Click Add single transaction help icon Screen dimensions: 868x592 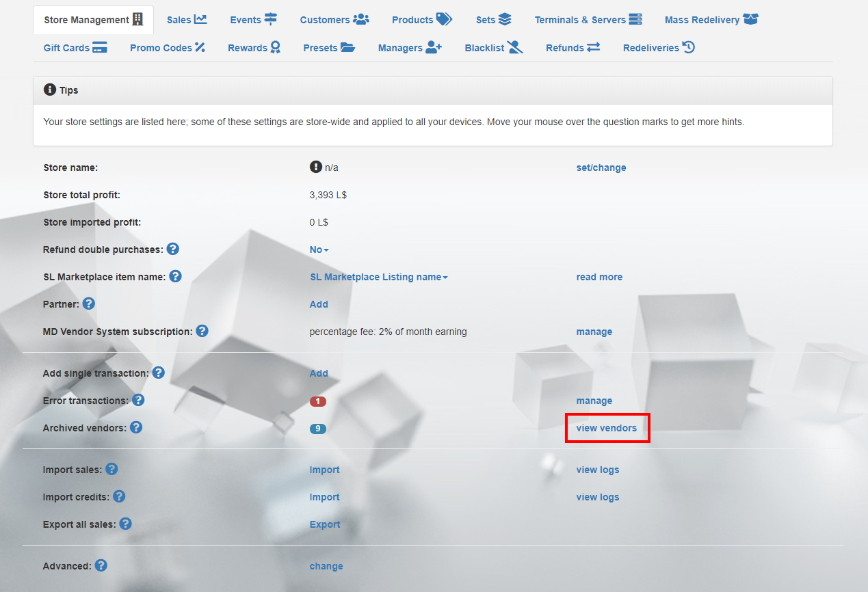[159, 373]
